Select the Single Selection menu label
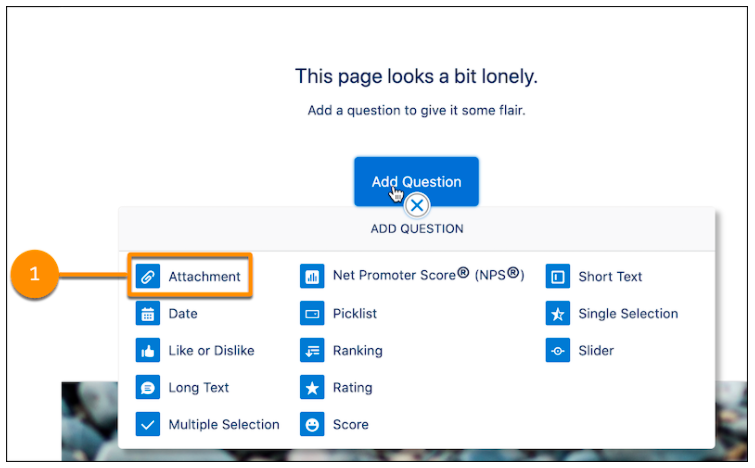This screenshot has width=755, height=468. (x=628, y=313)
